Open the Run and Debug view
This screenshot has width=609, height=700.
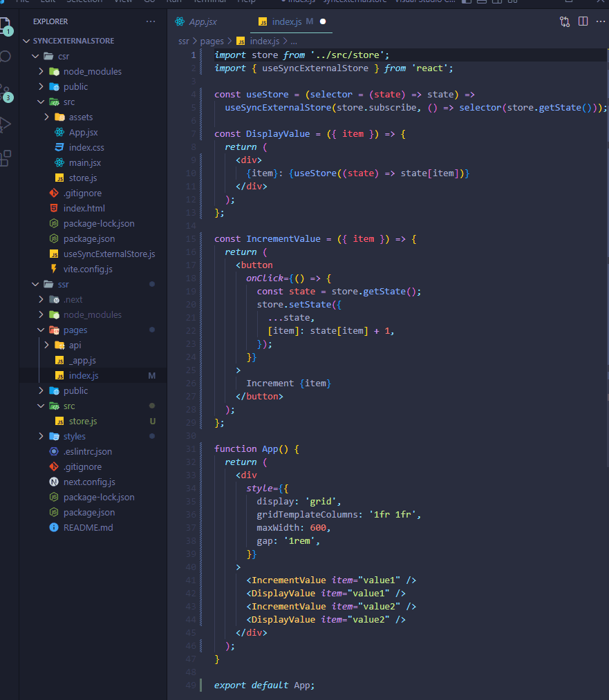pos(6,124)
